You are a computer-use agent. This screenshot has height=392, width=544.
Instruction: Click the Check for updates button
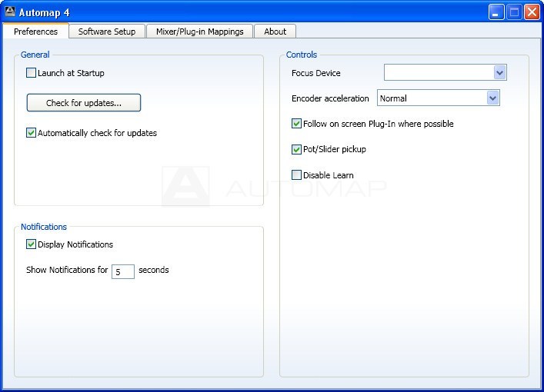(x=84, y=102)
